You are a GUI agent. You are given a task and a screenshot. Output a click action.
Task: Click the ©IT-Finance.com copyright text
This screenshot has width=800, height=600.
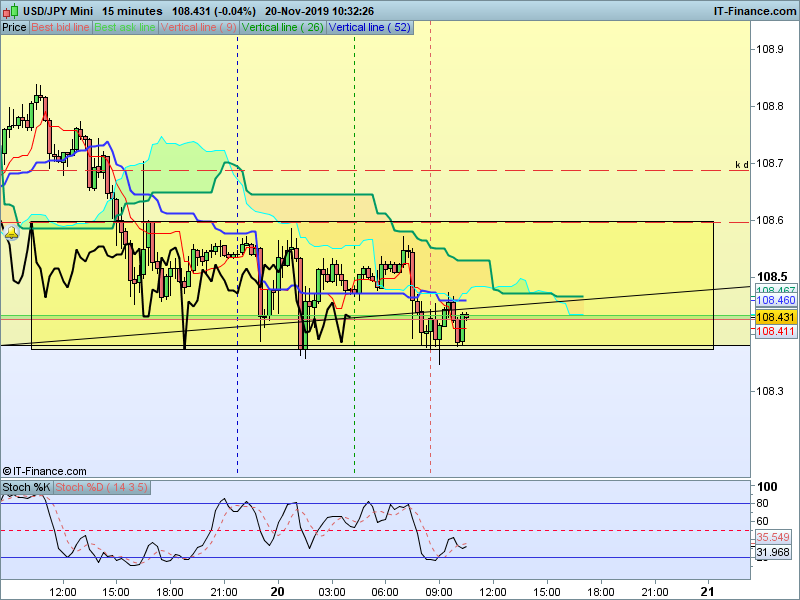44,471
